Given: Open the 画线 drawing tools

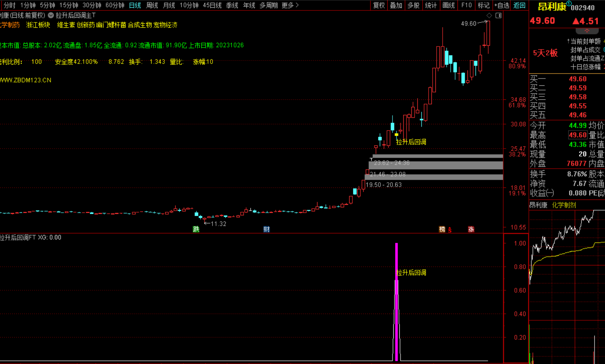Looking at the screenshot, I should [x=448, y=5].
